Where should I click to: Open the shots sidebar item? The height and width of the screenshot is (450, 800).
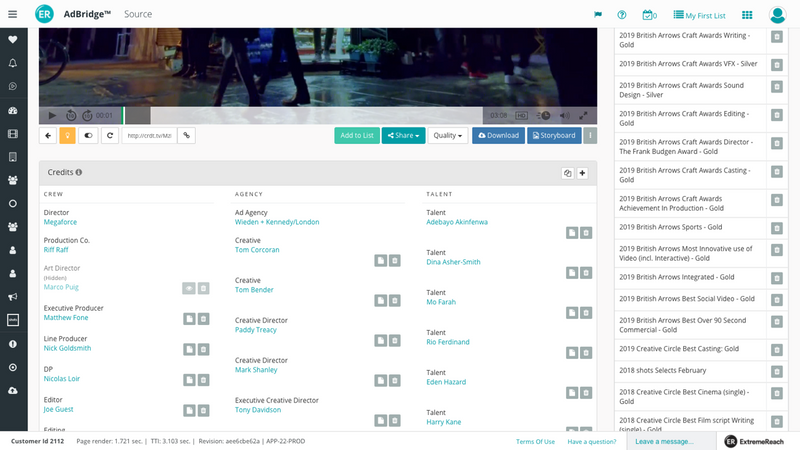point(13,320)
